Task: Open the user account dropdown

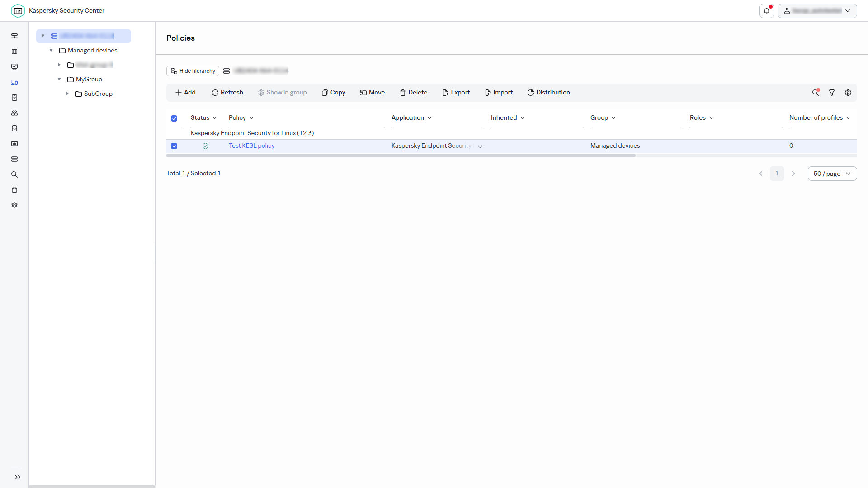Action: click(x=817, y=11)
